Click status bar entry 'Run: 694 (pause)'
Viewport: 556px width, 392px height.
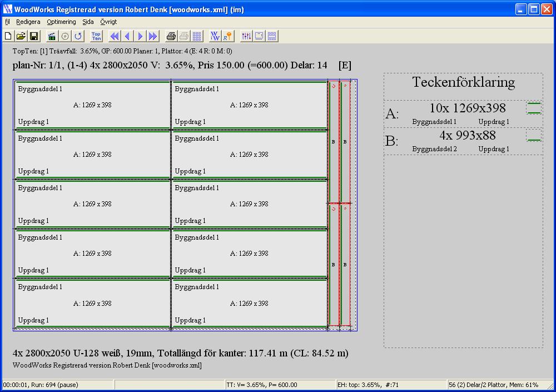pos(54,385)
